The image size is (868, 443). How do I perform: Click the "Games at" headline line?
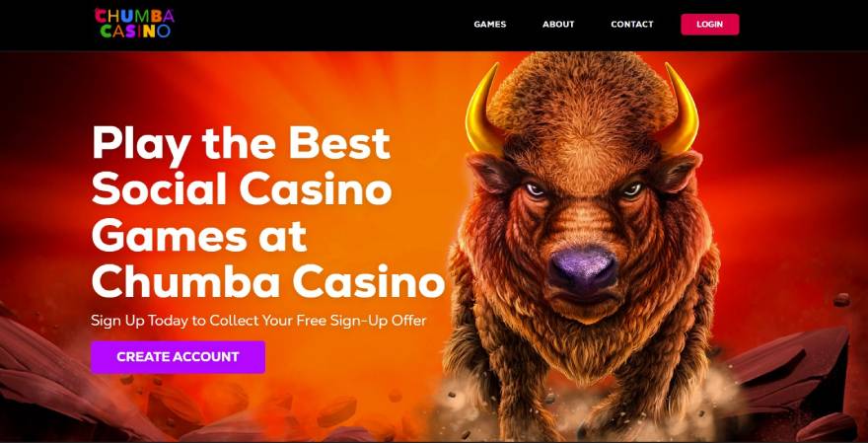coord(198,236)
